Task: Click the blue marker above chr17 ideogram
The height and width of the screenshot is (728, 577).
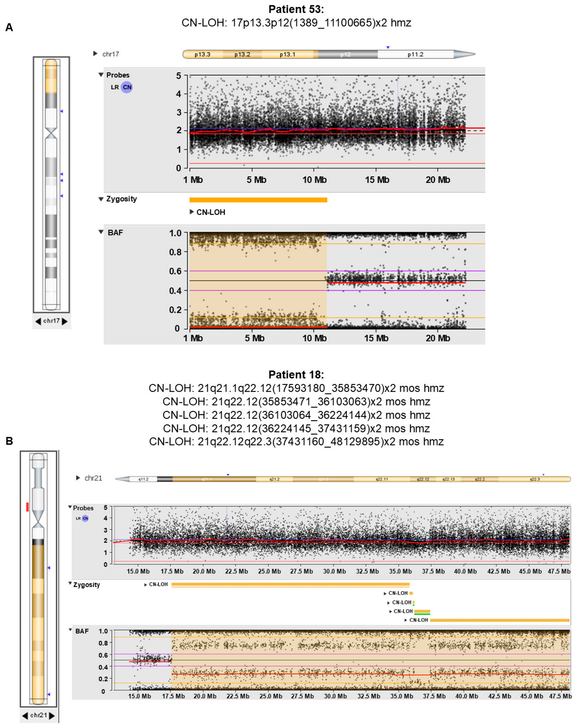Action: click(x=388, y=47)
